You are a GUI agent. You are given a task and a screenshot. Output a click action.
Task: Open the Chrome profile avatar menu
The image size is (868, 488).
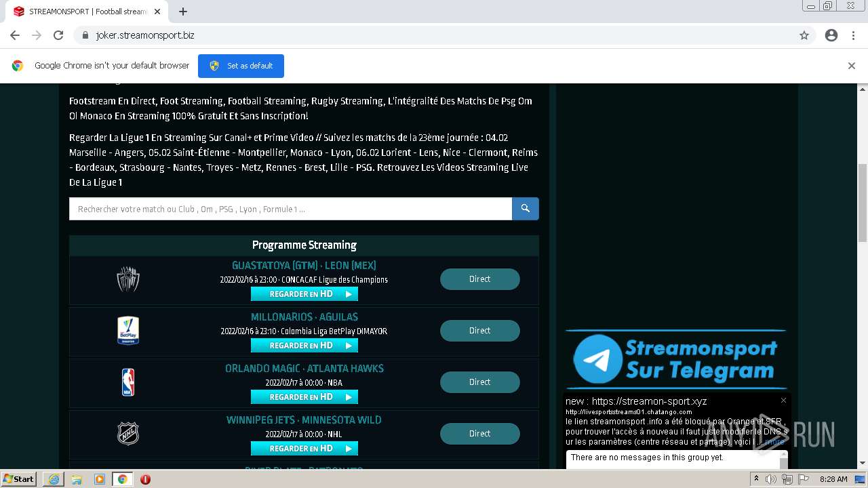click(x=831, y=35)
